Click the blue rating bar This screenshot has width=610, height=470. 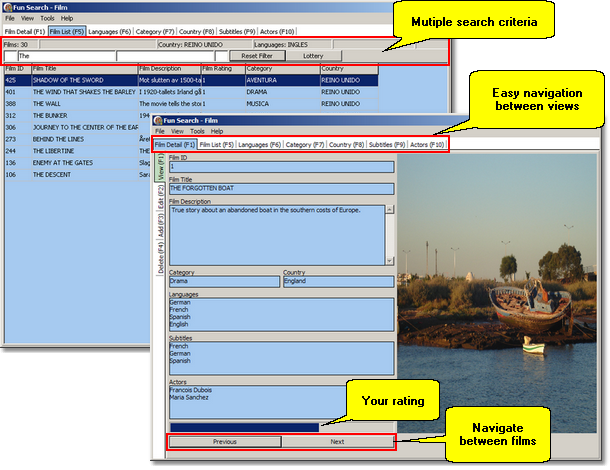coord(244,427)
